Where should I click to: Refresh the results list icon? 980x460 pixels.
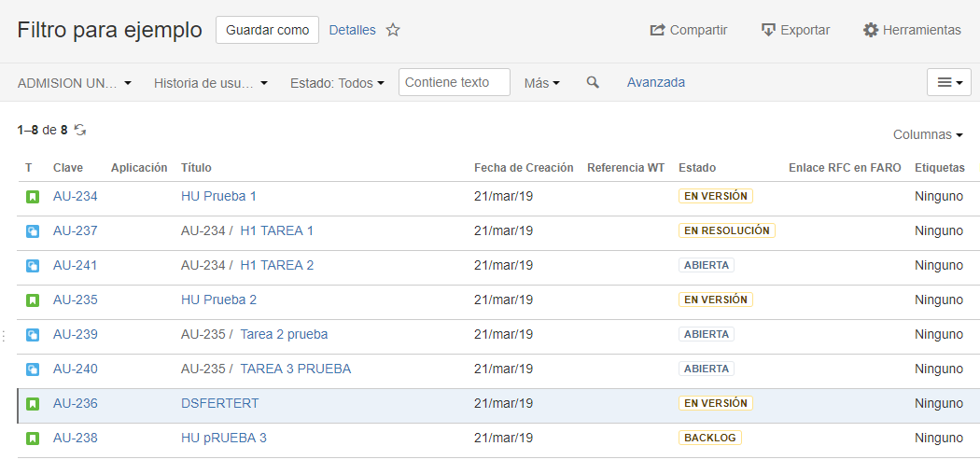click(80, 130)
